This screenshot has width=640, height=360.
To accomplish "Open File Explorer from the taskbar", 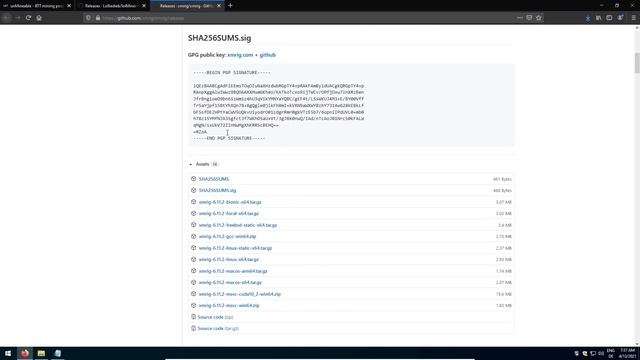I will 41,353.
